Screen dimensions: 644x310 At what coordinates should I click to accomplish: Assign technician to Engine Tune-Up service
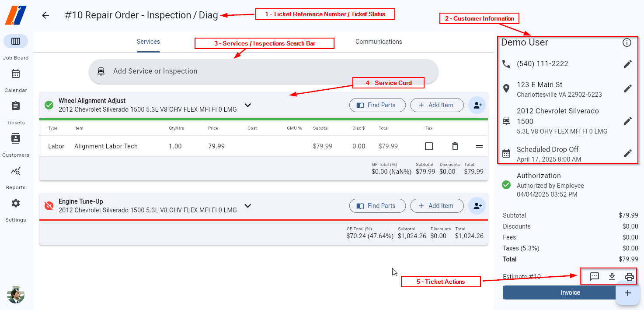(477, 206)
